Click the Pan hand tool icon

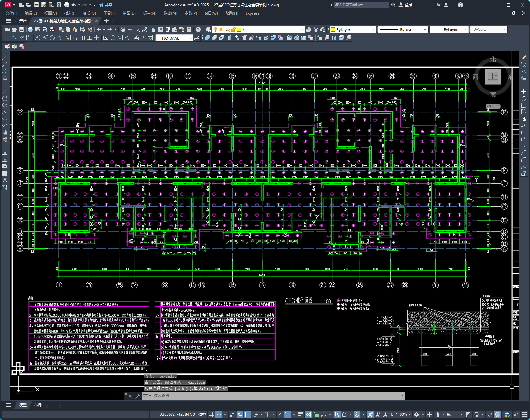point(123,29)
